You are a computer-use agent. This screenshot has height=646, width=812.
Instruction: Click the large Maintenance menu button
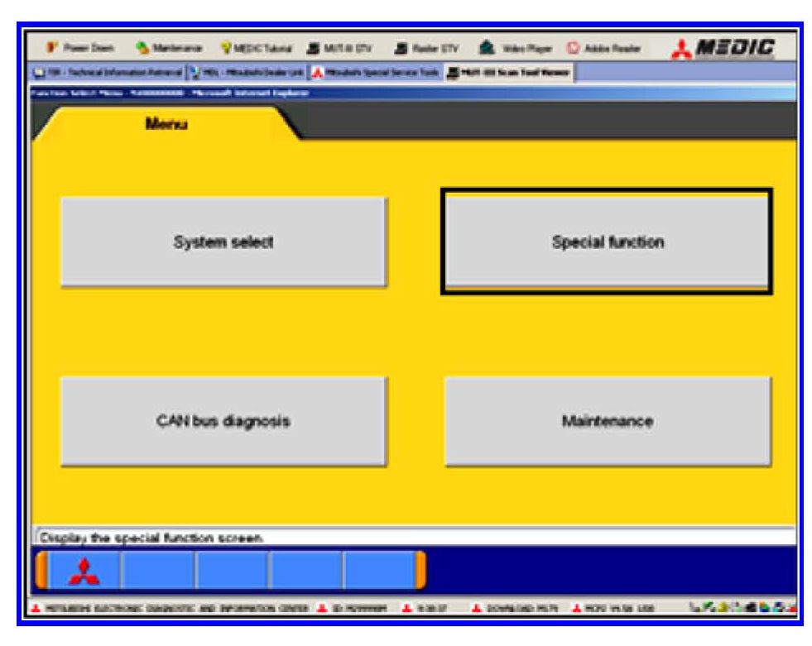607,421
